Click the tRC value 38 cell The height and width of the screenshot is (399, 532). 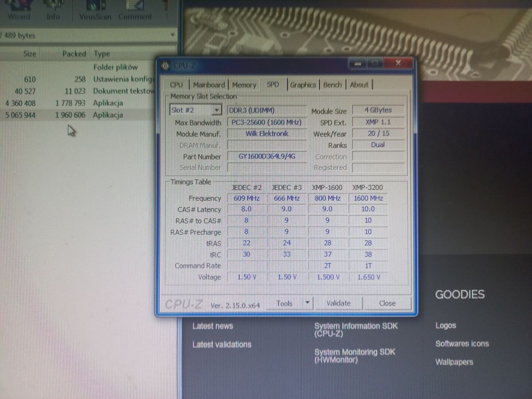(x=368, y=254)
